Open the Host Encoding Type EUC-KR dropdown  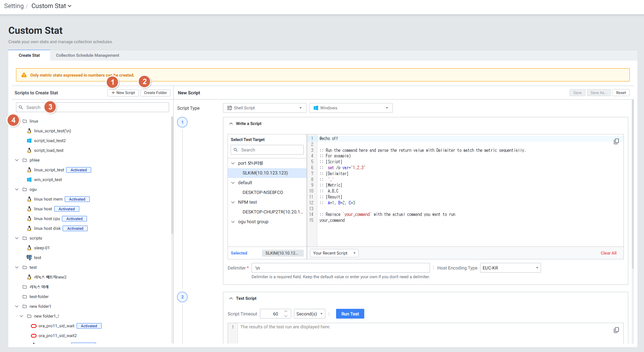point(510,268)
